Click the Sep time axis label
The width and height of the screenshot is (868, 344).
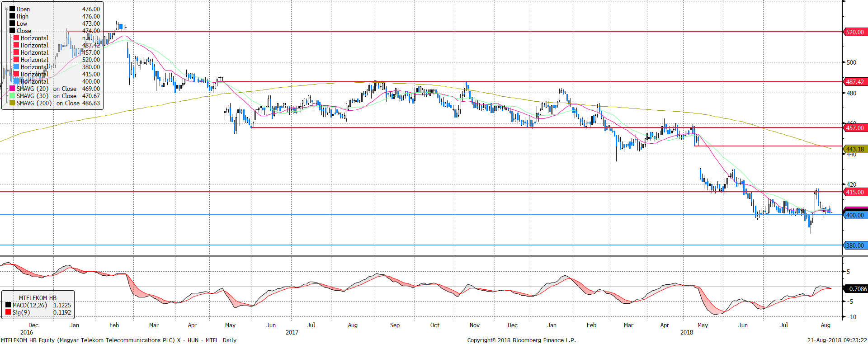pos(395,325)
